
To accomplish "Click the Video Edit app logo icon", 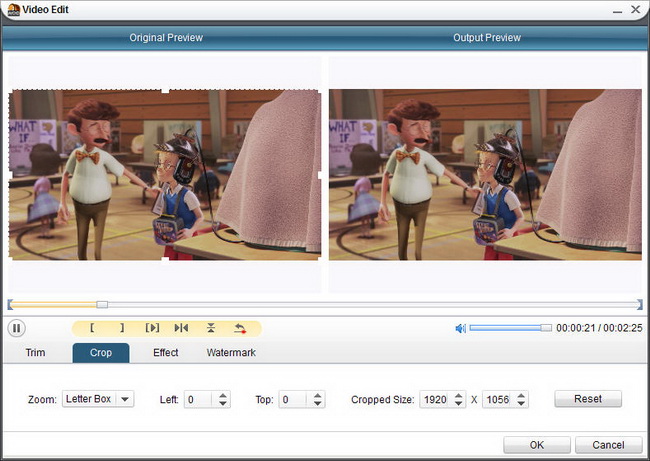I will pyautogui.click(x=13, y=10).
